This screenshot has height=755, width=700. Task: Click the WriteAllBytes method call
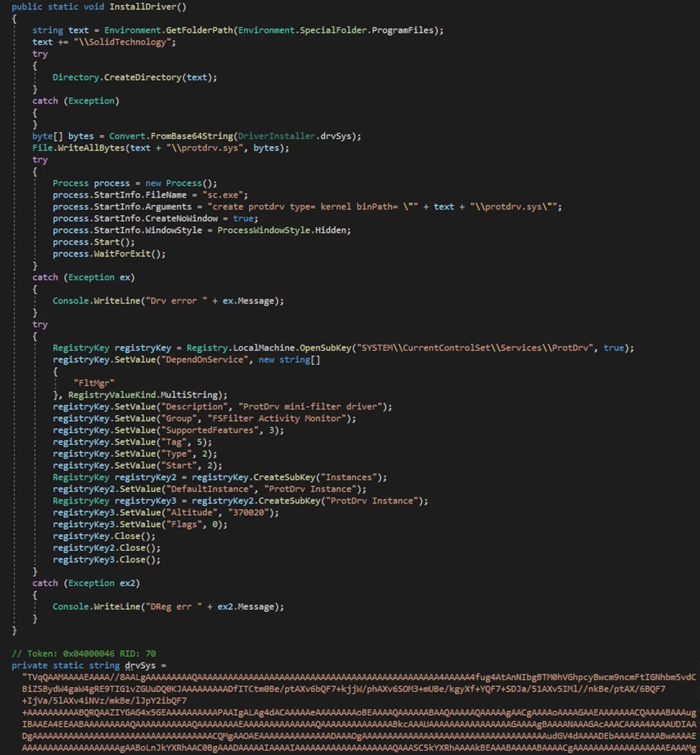click(91, 148)
